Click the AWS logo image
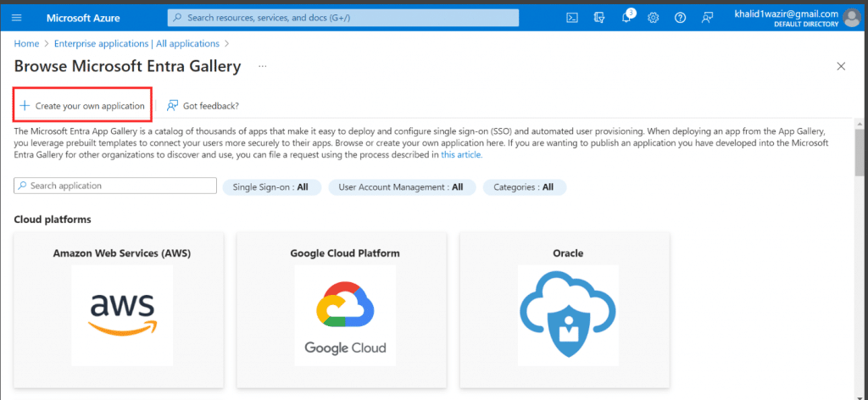Viewport: 868px width, 400px height. point(122,315)
